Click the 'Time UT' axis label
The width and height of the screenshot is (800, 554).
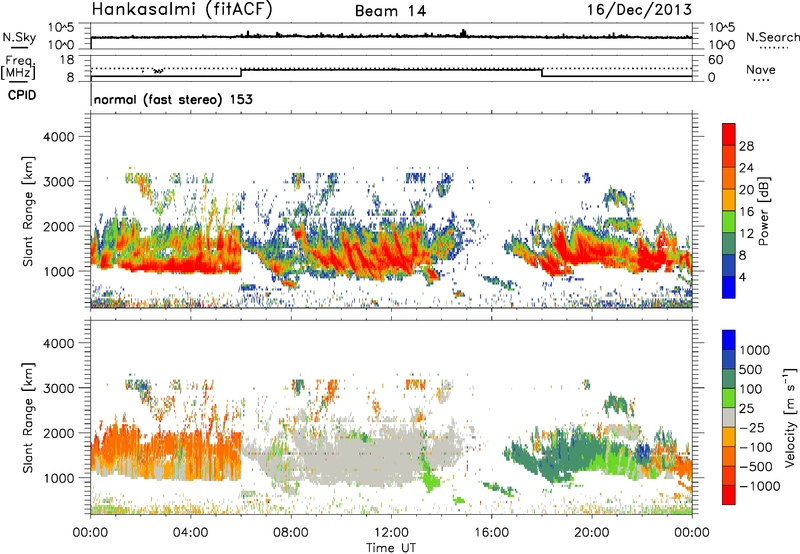coord(391,547)
